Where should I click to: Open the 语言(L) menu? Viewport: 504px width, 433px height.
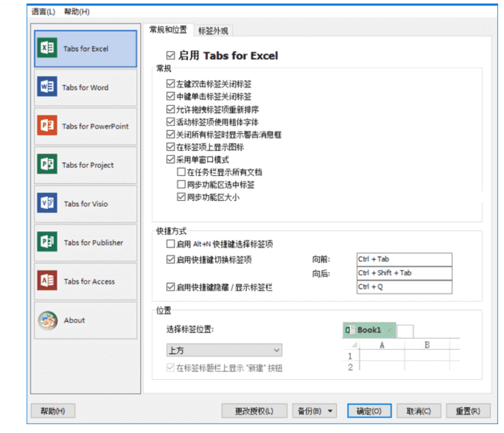pyautogui.click(x=43, y=12)
